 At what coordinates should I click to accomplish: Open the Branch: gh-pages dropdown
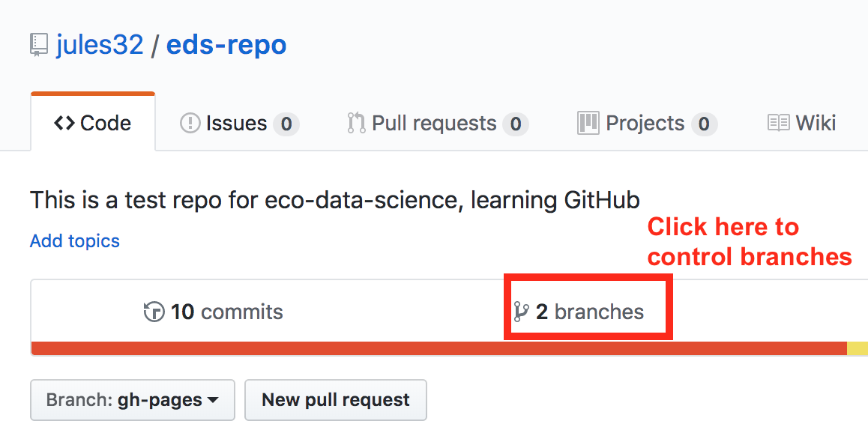[x=133, y=399]
